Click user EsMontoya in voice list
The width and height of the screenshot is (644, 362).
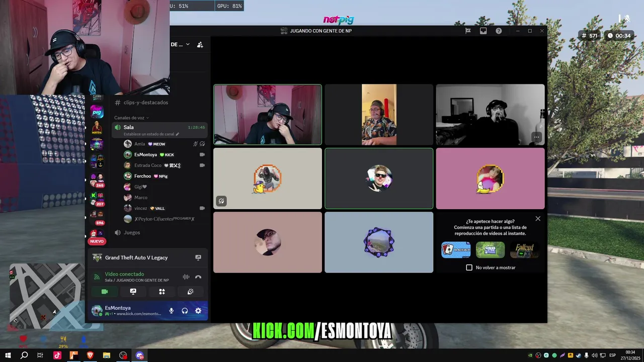pos(145,154)
